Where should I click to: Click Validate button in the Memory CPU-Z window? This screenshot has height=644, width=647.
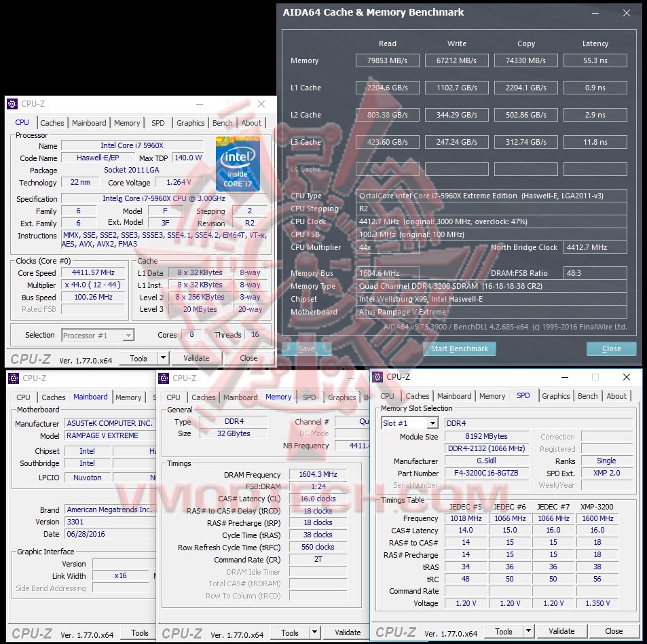click(x=348, y=632)
